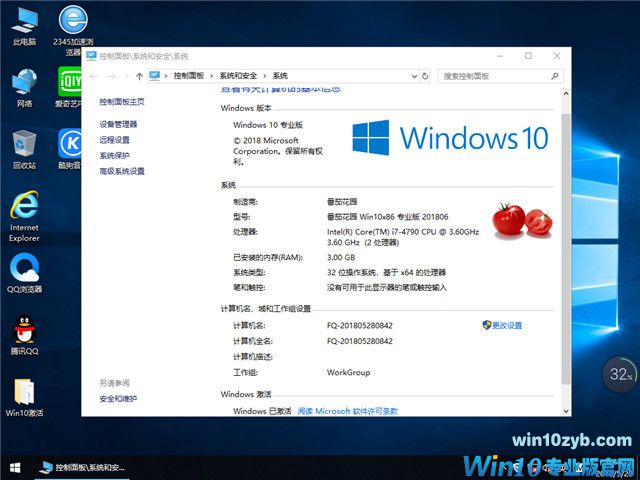Expand the chevron after 控制面板 breadcrumb
This screenshot has height=480, width=640.
211,76
